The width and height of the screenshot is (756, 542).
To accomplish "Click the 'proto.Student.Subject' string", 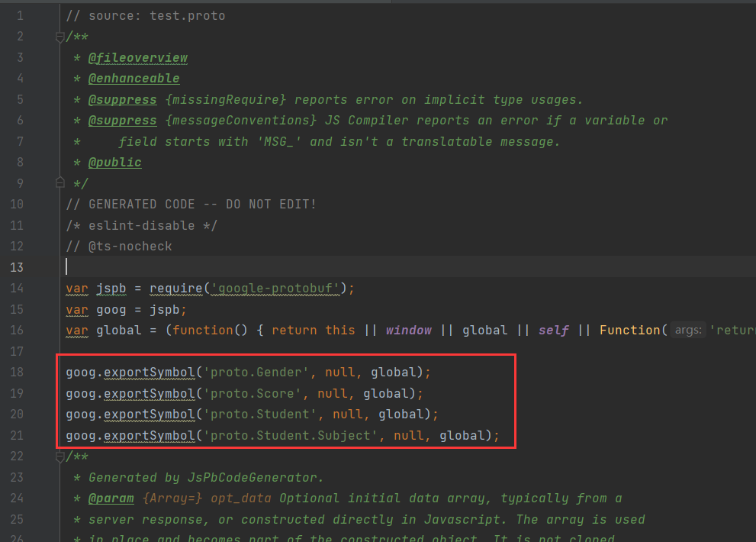I will (290, 436).
